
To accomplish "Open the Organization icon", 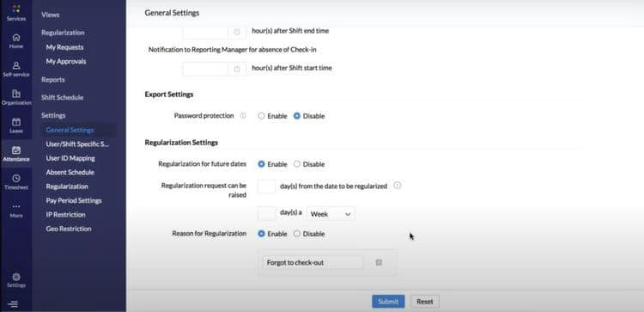I will [16, 94].
